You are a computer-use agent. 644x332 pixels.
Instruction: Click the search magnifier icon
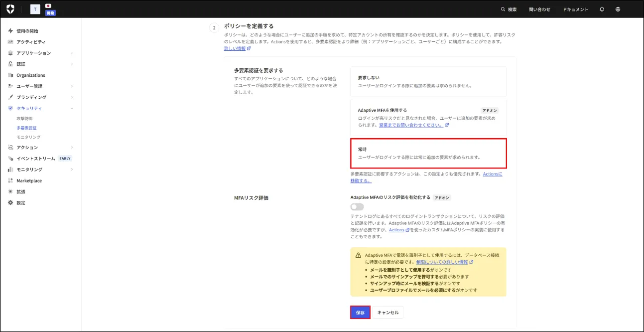(503, 9)
